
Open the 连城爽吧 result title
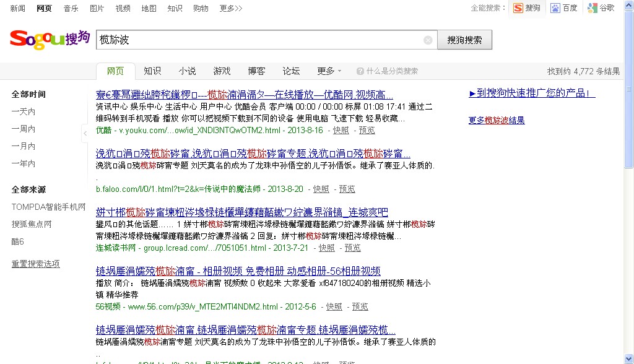coord(242,212)
